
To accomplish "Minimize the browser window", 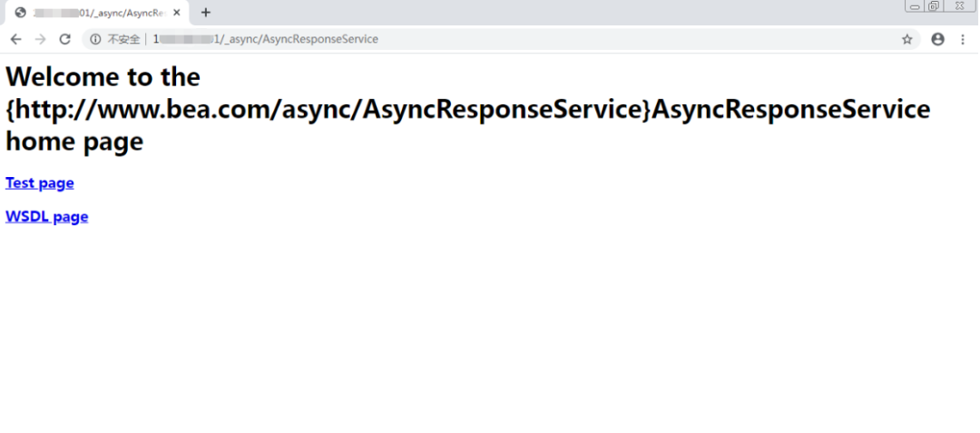I will point(915,5).
